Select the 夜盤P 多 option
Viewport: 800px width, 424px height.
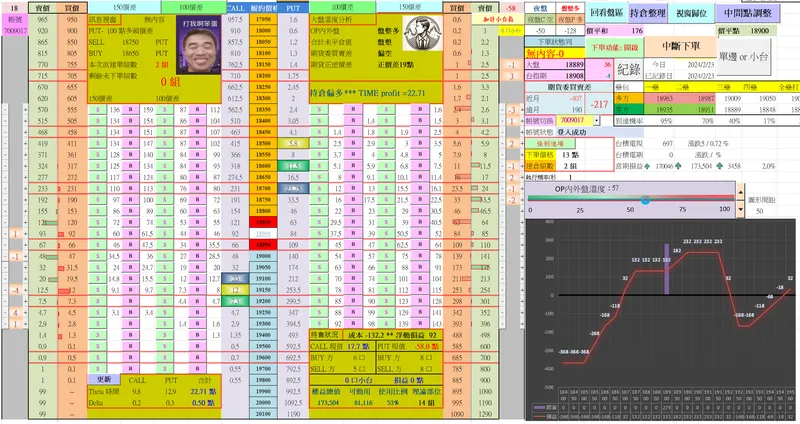tap(570, 19)
